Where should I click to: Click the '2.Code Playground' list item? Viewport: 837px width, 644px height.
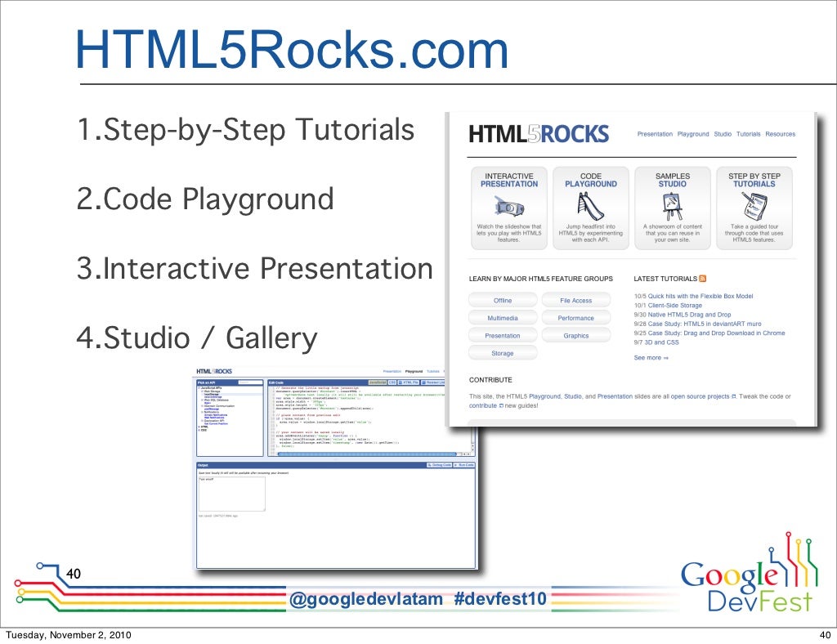(205, 199)
